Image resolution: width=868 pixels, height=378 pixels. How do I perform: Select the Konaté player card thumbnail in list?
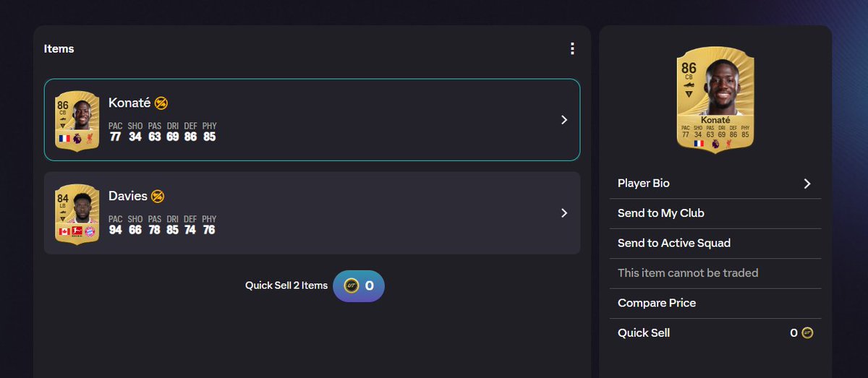click(x=77, y=120)
